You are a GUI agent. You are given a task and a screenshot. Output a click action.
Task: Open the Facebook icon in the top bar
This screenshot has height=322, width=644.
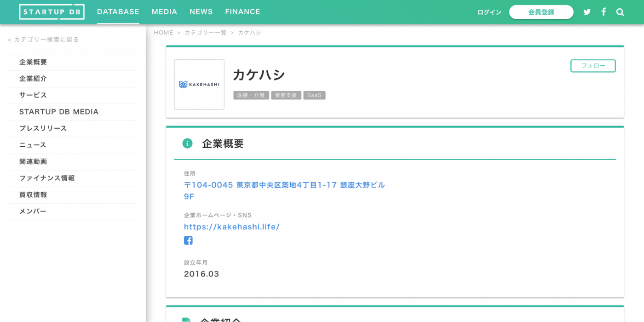click(x=604, y=11)
